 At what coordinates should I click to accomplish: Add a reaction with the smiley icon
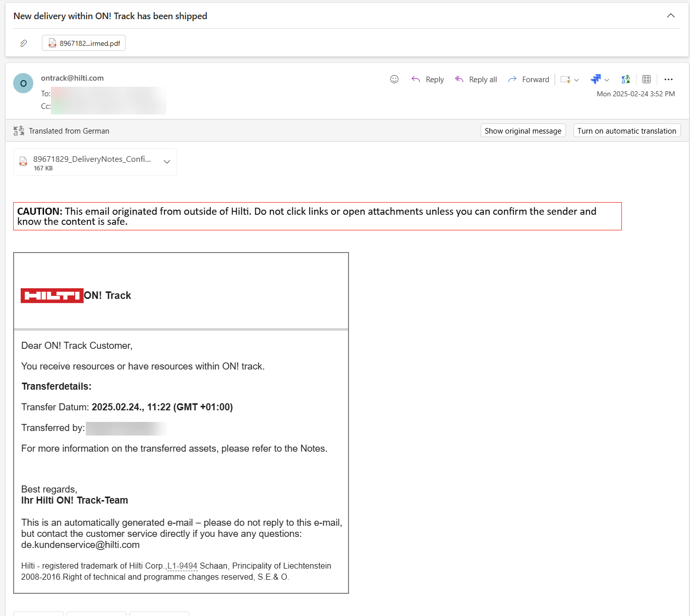tap(394, 79)
